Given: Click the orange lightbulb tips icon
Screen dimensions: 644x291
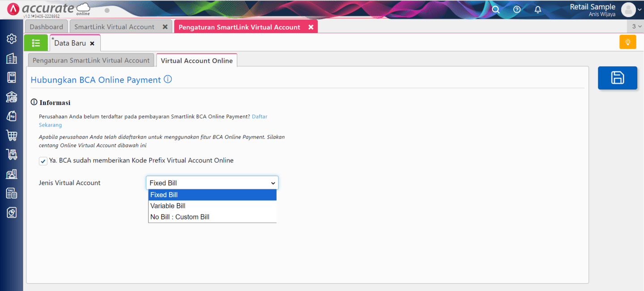Looking at the screenshot, I should 628,42.
